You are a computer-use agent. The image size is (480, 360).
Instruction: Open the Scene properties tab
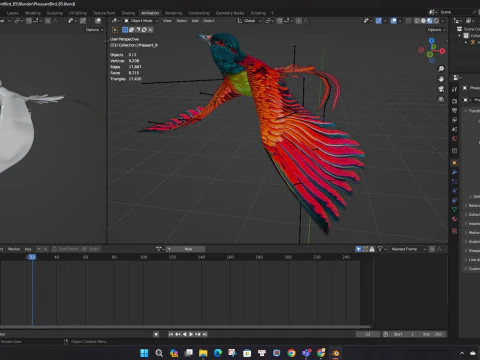[x=454, y=129]
